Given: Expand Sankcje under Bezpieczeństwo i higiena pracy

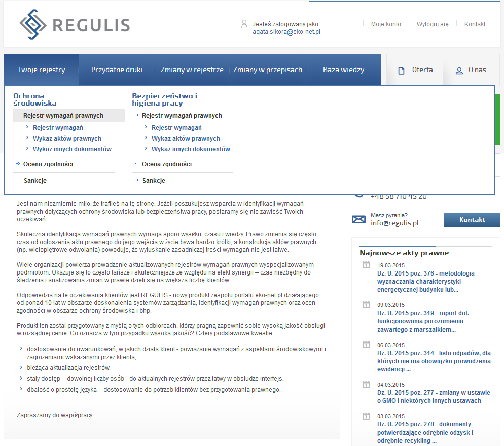Looking at the screenshot, I should [x=154, y=181].
